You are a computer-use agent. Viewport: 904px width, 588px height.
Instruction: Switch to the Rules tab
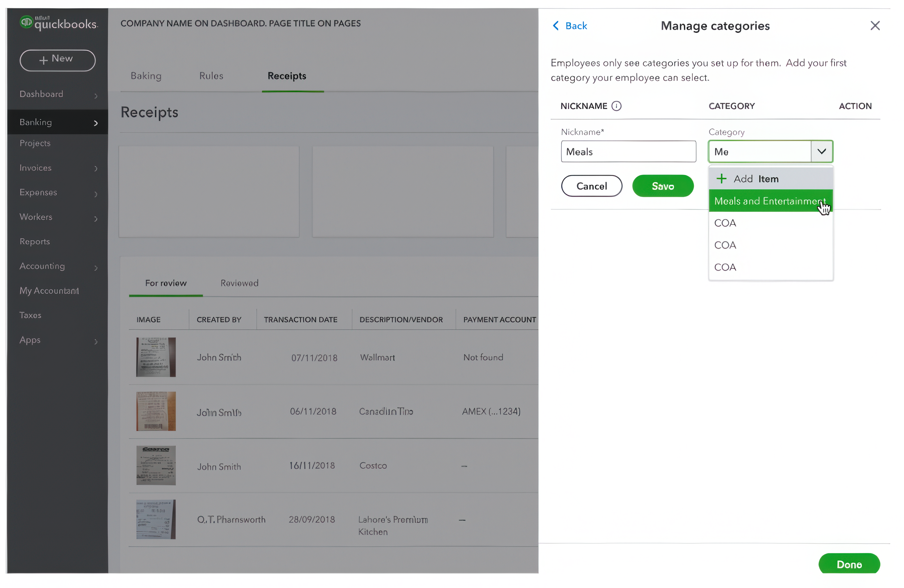211,76
